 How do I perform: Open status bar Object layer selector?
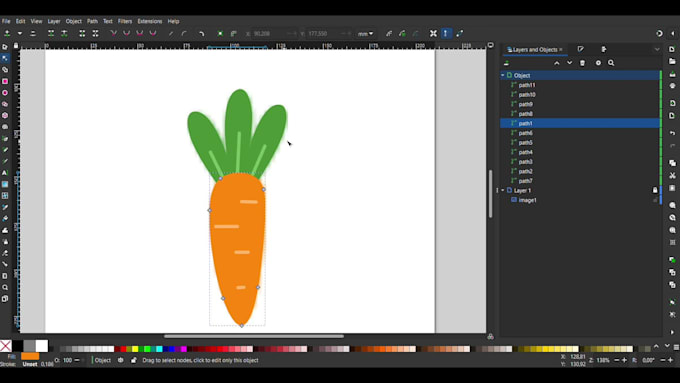[101, 360]
